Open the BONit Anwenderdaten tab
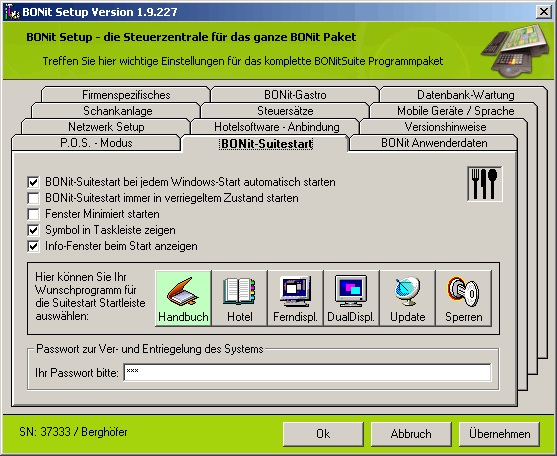The height and width of the screenshot is (456, 557). pyautogui.click(x=434, y=143)
